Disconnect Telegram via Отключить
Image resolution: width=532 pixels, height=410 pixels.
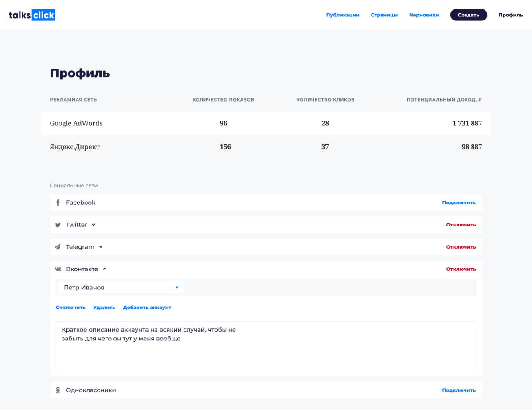pyautogui.click(x=461, y=247)
